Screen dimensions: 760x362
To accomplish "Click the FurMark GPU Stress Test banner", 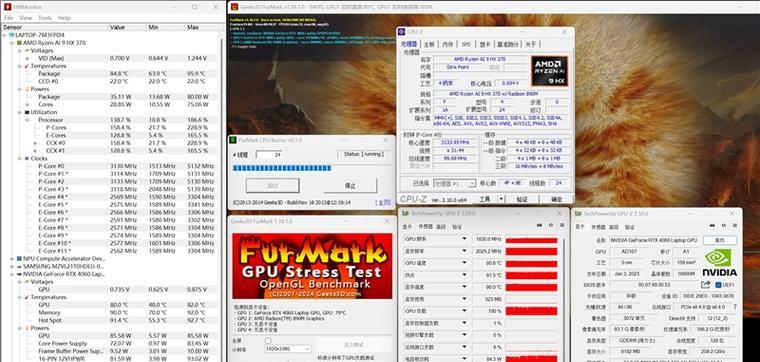I will pyautogui.click(x=312, y=266).
